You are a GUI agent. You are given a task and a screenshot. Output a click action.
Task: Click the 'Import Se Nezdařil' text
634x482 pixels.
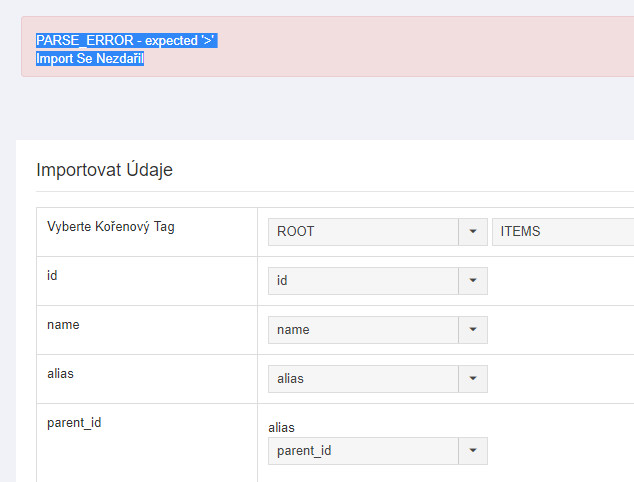(x=90, y=58)
